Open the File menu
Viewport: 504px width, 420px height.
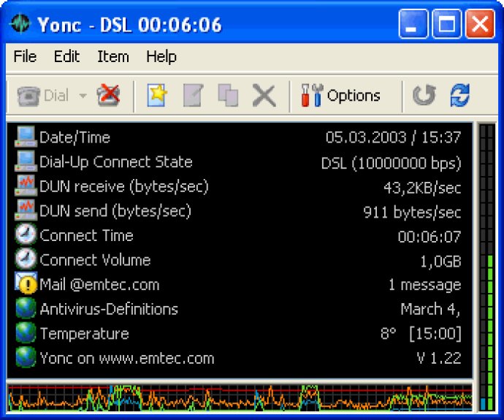[x=25, y=56]
